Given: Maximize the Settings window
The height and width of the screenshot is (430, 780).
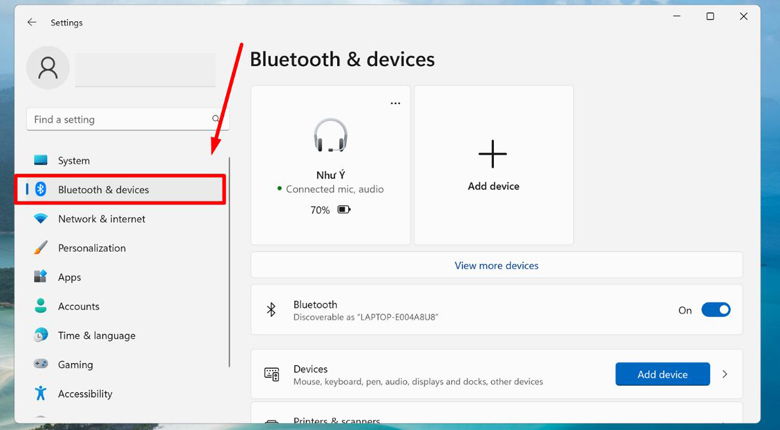Looking at the screenshot, I should 710,16.
